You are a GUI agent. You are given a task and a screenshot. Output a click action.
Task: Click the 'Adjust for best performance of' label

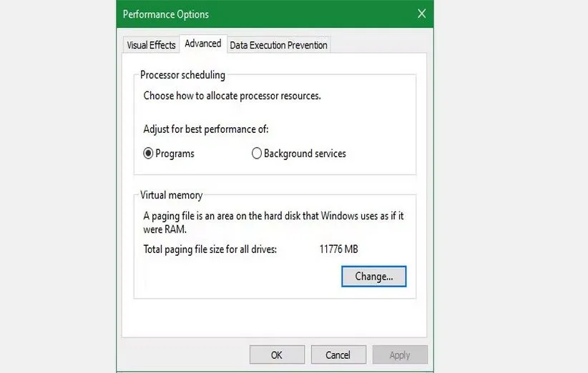click(x=206, y=129)
